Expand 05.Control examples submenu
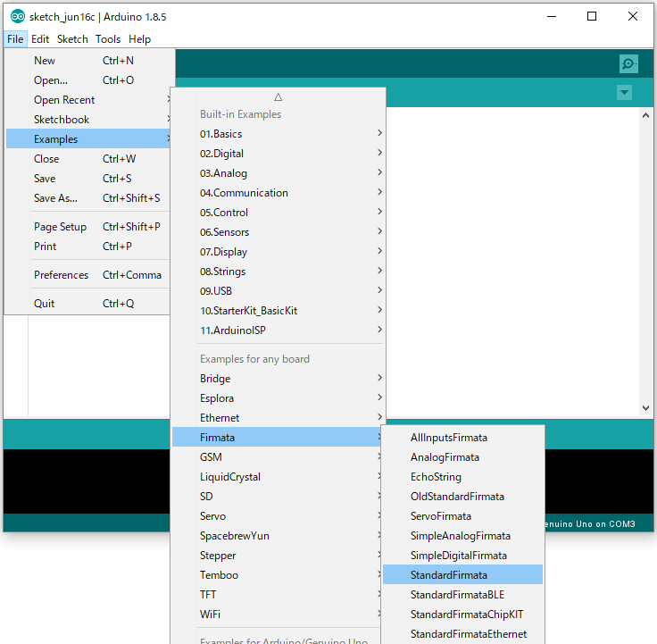 point(279,213)
